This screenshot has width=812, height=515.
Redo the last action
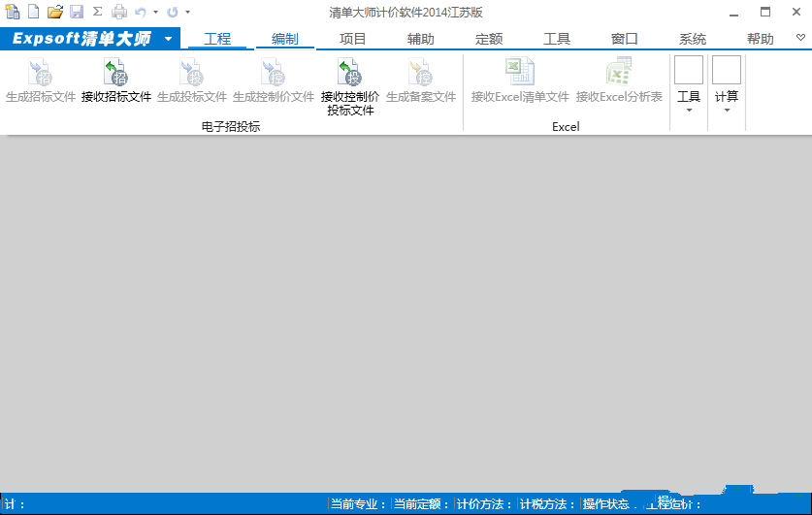[x=173, y=12]
